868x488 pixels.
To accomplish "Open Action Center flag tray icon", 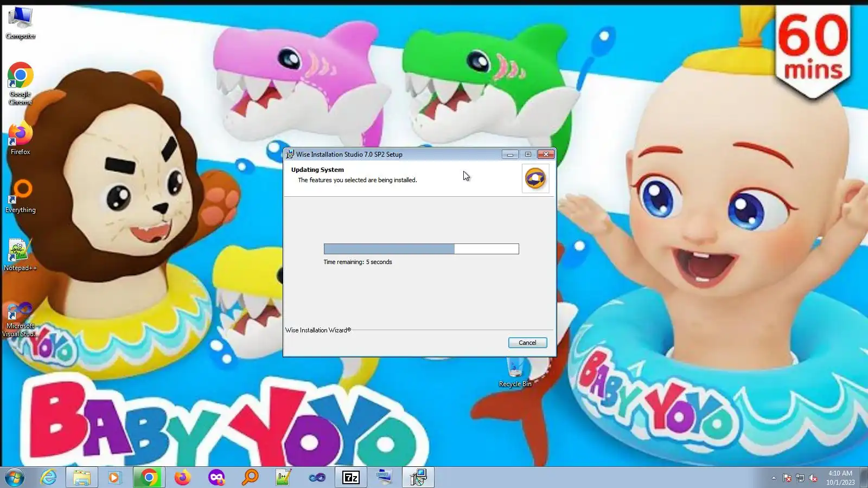I will pos(787,478).
